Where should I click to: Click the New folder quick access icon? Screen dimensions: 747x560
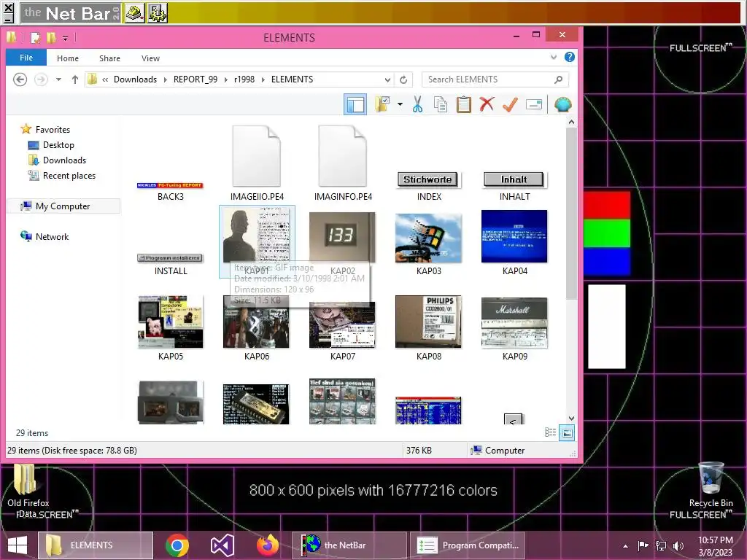[51, 38]
